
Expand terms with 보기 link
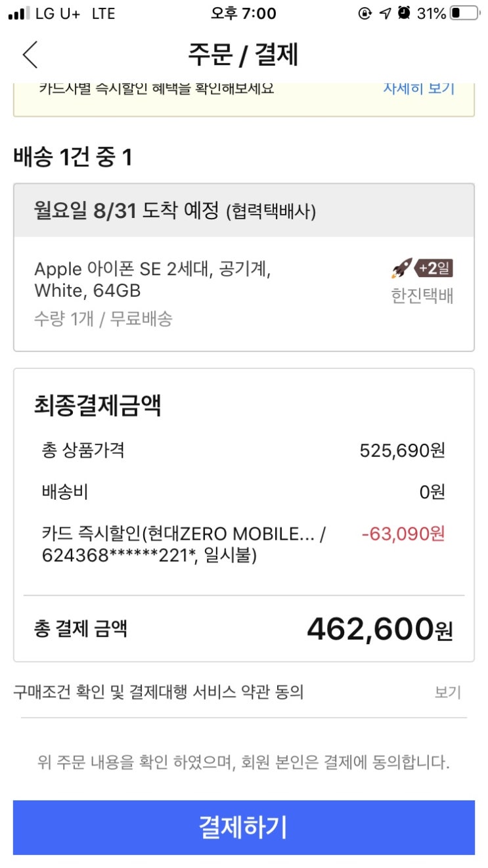tap(448, 692)
